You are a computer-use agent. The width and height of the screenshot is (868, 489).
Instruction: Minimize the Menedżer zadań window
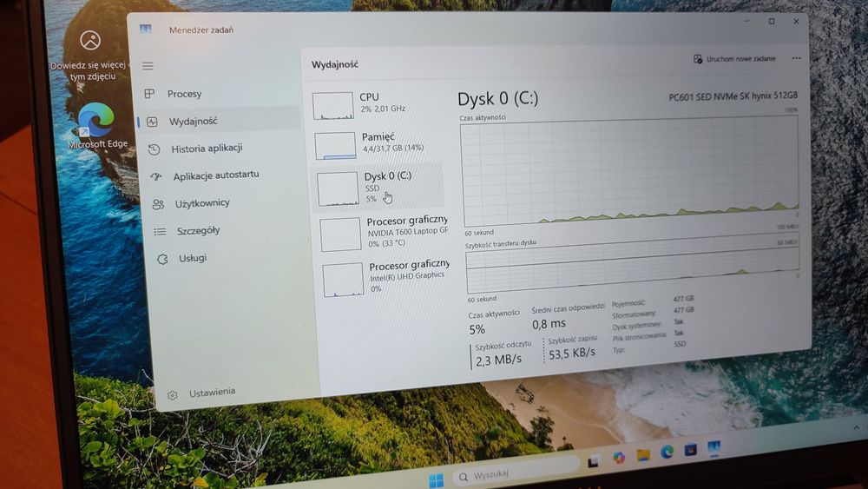point(747,22)
